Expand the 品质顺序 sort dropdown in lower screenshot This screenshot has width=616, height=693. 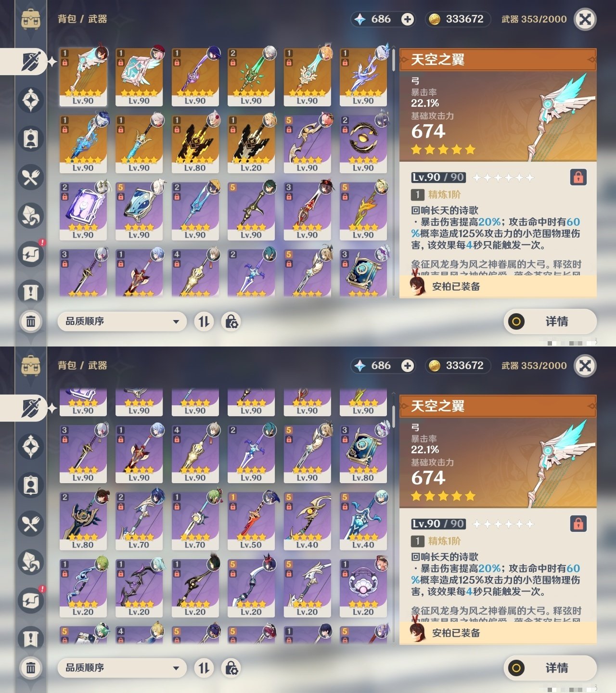(x=122, y=667)
